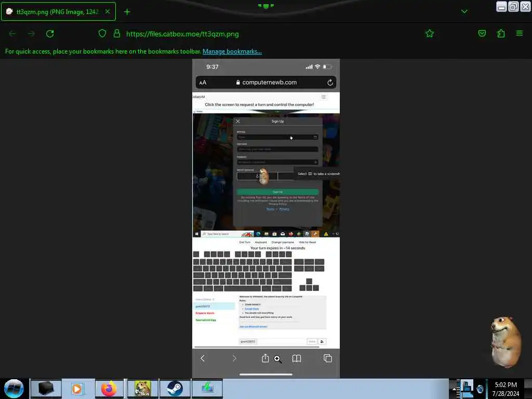Viewport: 532px width, 399px height.
Task: Bookmark this page with the star
Action: (430, 34)
